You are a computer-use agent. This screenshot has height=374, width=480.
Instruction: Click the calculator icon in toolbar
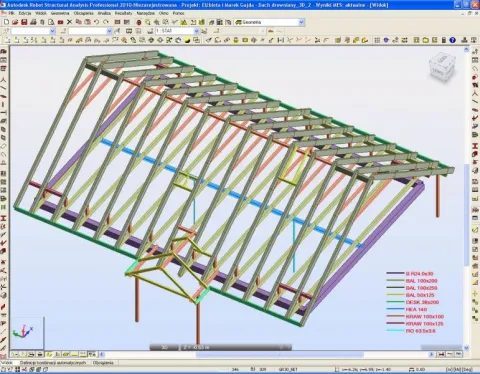pyautogui.click(x=444, y=40)
